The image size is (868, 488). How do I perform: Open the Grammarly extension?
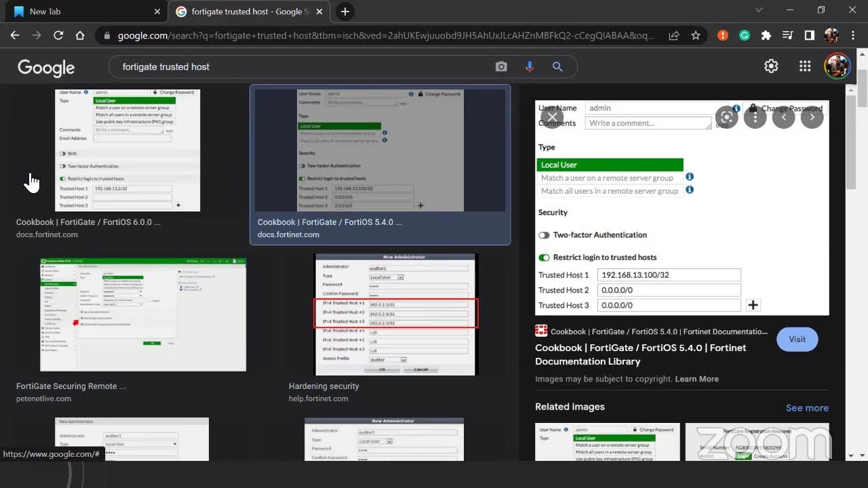pos(745,35)
